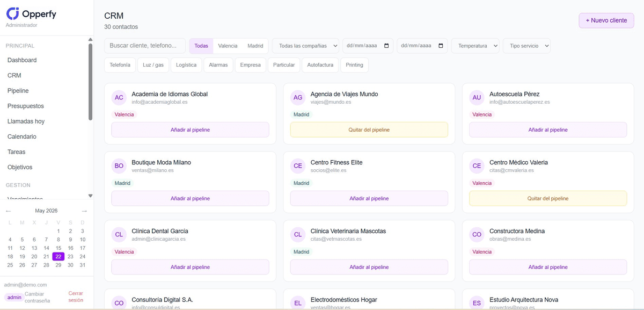The width and height of the screenshot is (644, 310).
Task: Click the Nuevo cliente button
Action: coord(606,20)
